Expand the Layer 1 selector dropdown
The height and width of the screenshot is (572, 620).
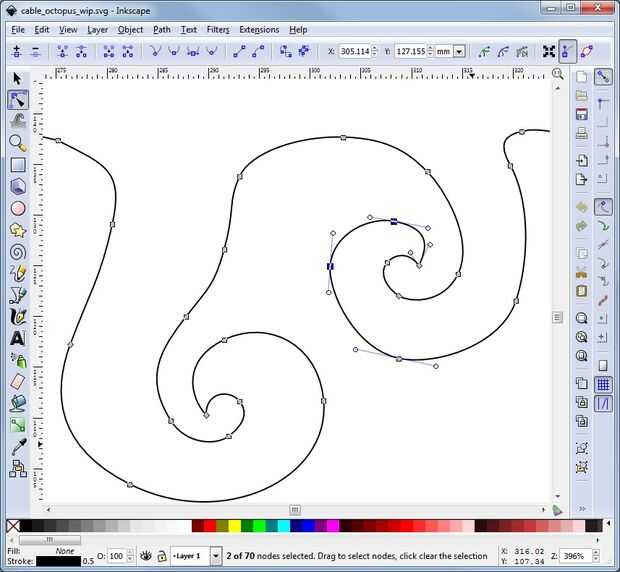tap(216, 556)
